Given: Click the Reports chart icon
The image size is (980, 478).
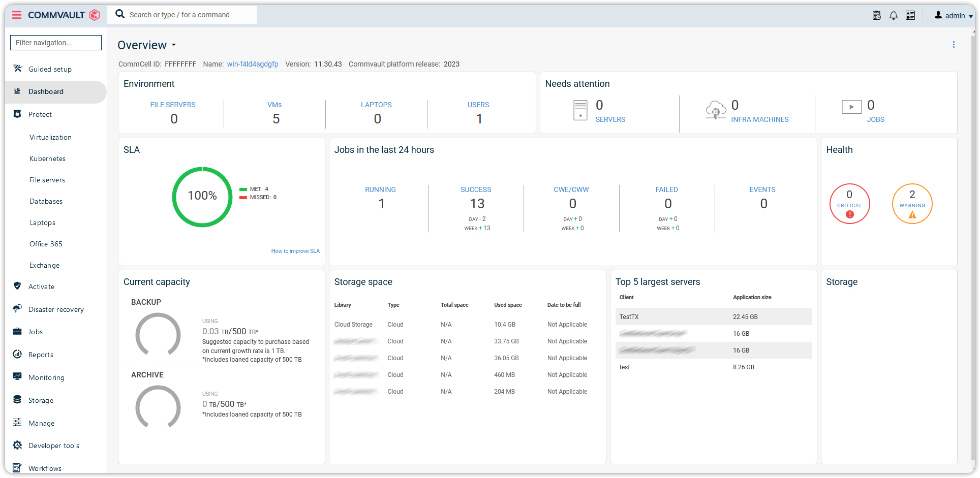Looking at the screenshot, I should click(x=17, y=354).
